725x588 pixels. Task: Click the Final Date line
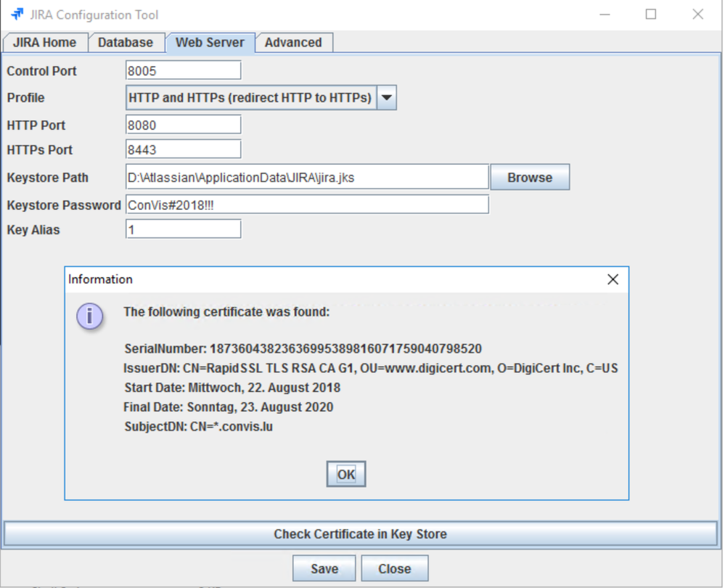click(x=229, y=407)
